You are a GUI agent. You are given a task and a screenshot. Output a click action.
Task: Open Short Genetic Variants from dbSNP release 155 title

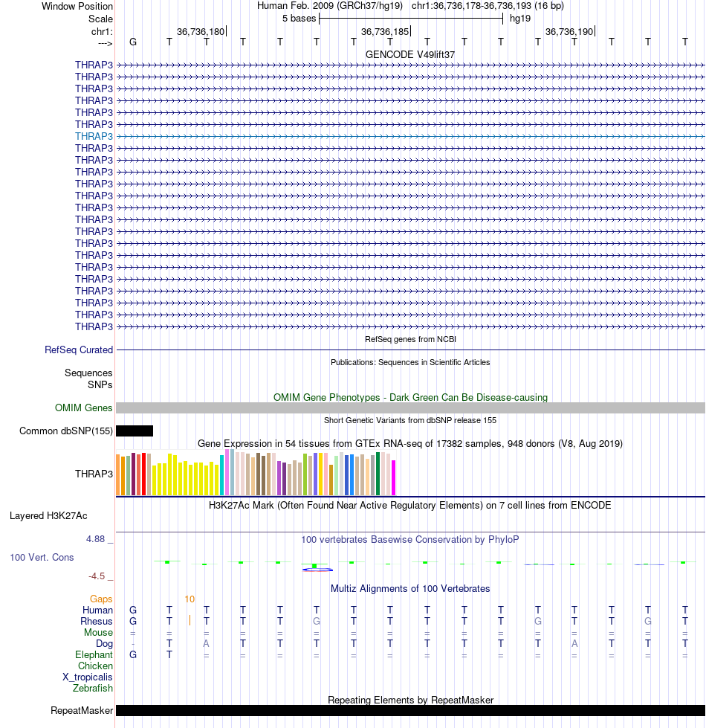pyautogui.click(x=410, y=420)
